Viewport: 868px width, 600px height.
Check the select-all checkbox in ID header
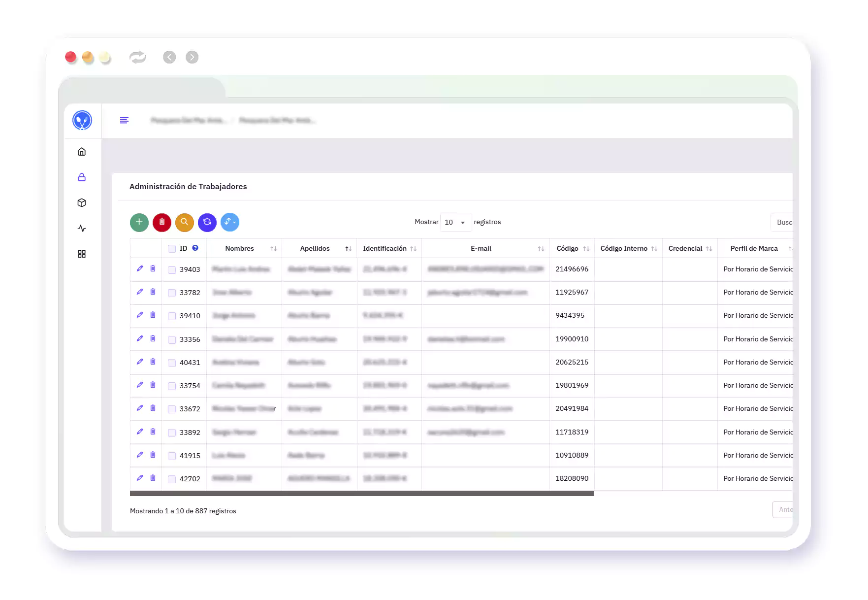pos(172,249)
